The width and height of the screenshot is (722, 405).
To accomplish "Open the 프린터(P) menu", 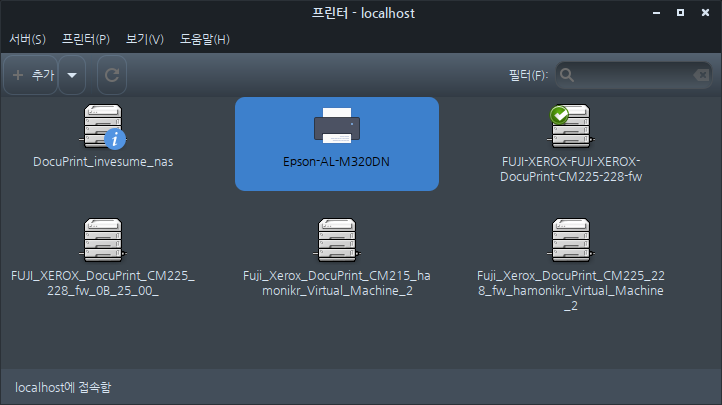I will tap(86, 40).
